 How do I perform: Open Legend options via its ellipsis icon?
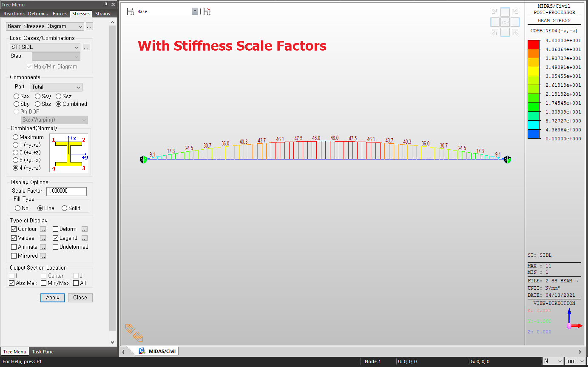(84, 238)
